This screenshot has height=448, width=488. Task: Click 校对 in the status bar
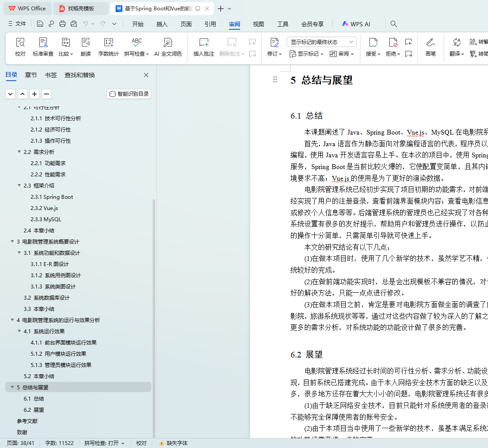tap(141, 443)
